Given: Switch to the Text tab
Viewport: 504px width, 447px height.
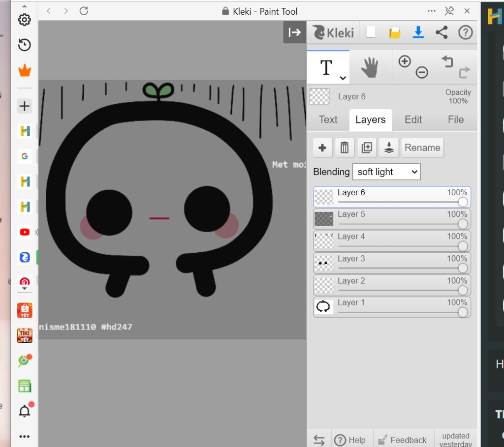Looking at the screenshot, I should [328, 120].
